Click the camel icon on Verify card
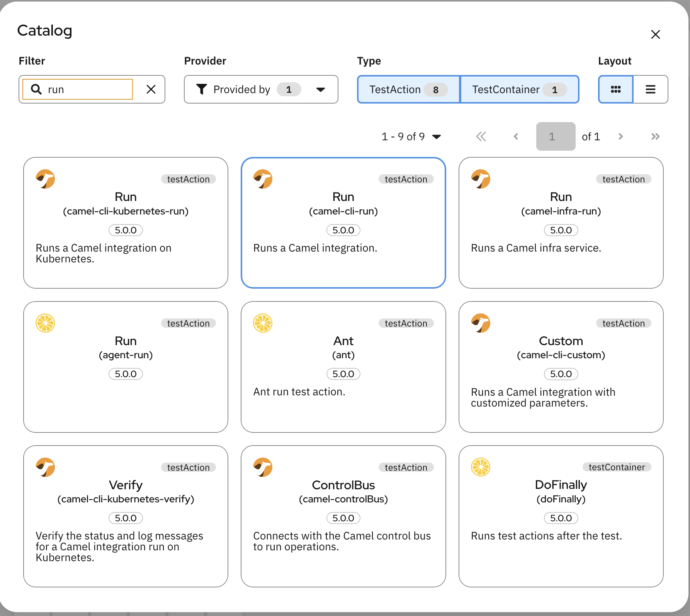The height and width of the screenshot is (616, 690). 45,467
